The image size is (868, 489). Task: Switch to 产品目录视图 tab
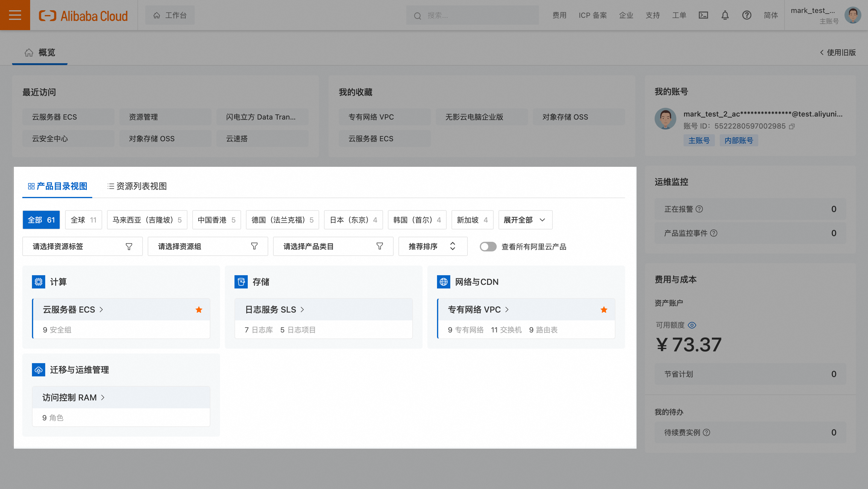pos(57,186)
